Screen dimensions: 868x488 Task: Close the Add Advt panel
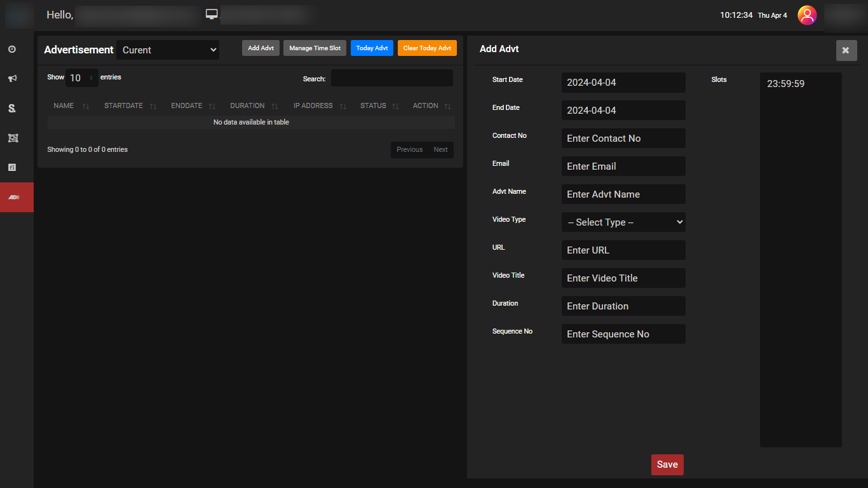click(846, 50)
